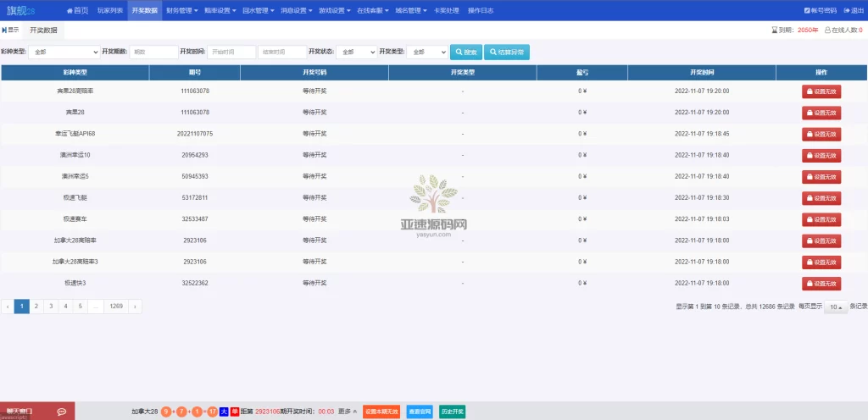Click the 极速赛车 row name
The height and width of the screenshot is (420, 868).
pos(75,219)
